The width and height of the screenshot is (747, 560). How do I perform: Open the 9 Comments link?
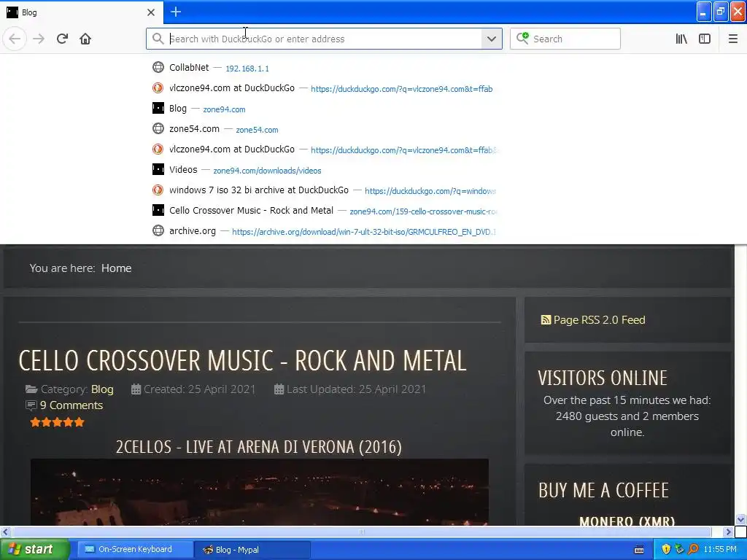coord(71,405)
